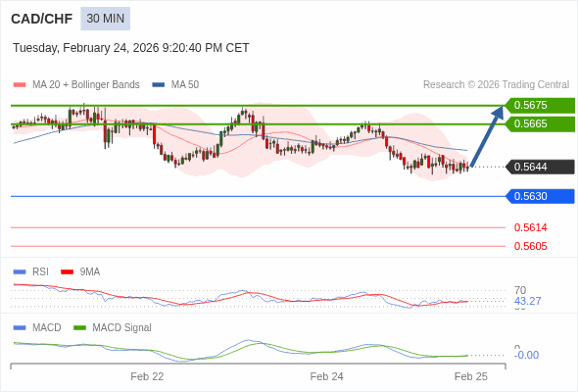Image resolution: width=578 pixels, height=392 pixels.
Task: Click the MA 50 legend swatch
Action: point(159,85)
